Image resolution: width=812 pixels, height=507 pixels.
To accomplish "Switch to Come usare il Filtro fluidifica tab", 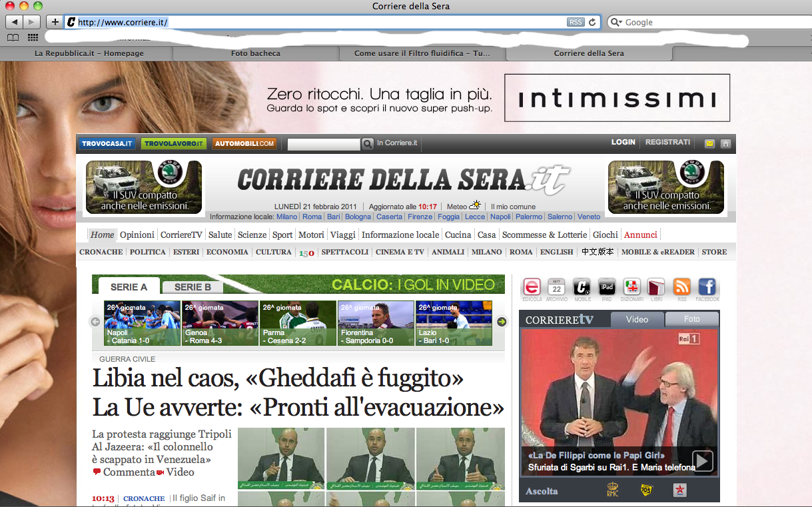I will [422, 53].
